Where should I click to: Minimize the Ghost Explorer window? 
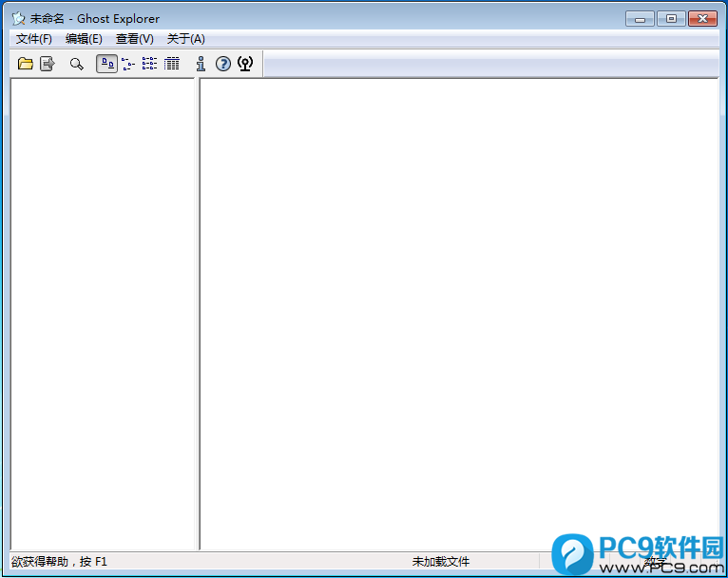tap(640, 19)
